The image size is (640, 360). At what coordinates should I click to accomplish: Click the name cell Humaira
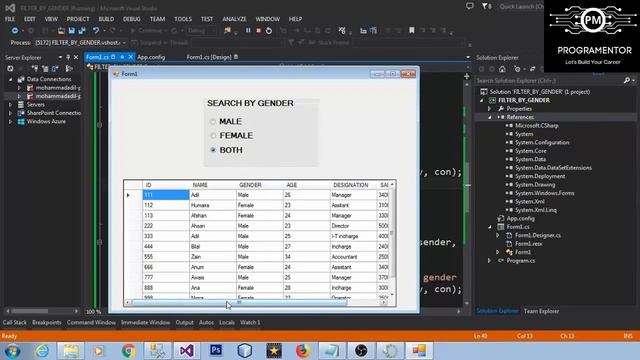click(x=213, y=206)
